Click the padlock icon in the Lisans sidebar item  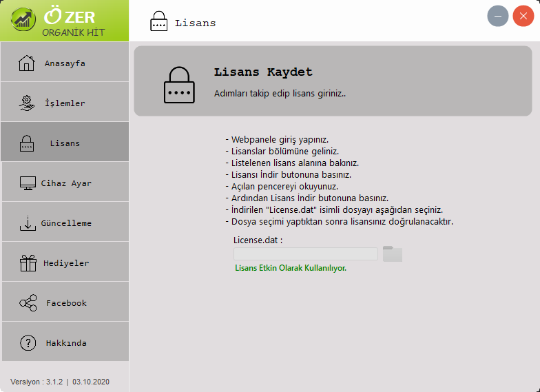coord(26,143)
